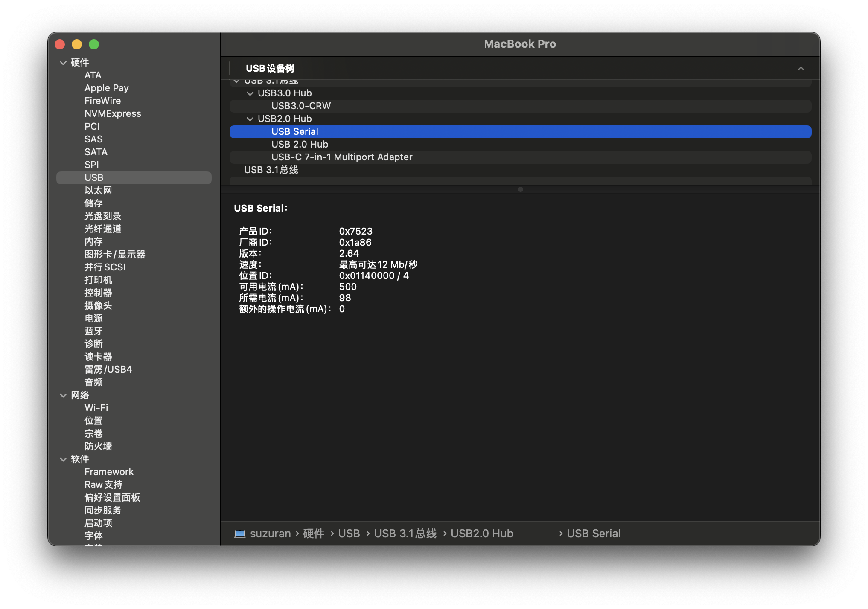Open 蓝牙 in the sidebar
The image size is (868, 609).
pyautogui.click(x=134, y=331)
